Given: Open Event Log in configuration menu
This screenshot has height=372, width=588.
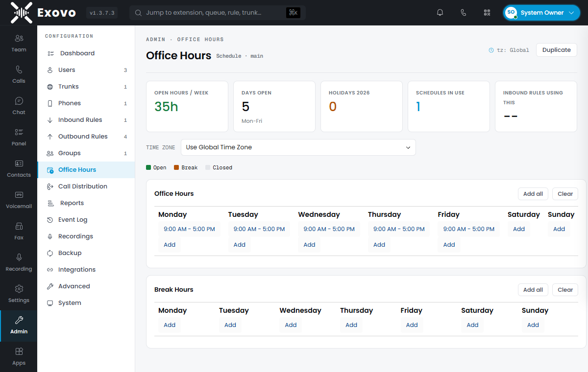Looking at the screenshot, I should pos(86,220).
